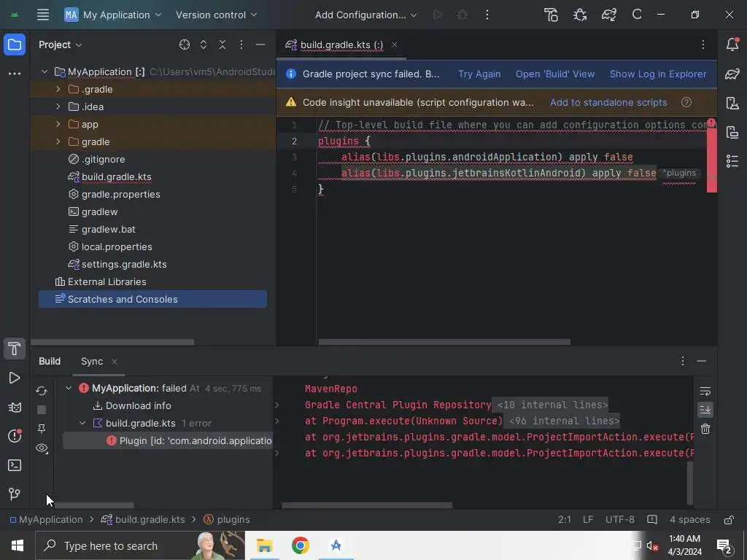Click Restart sync icon in Build panel
This screenshot has height=560, width=747.
coord(42,391)
